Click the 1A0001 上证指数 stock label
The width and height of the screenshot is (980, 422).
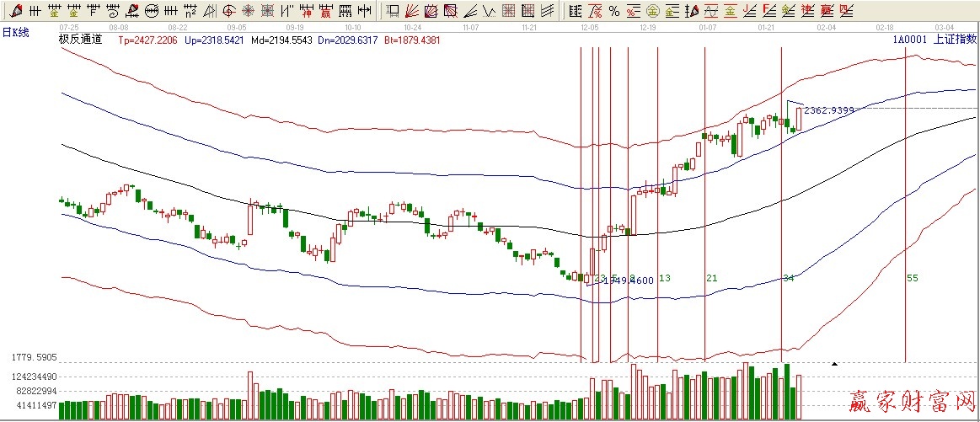click(934, 40)
